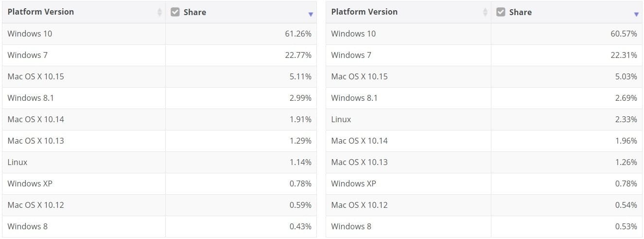Click Linux entry in right table

pyautogui.click(x=341, y=119)
